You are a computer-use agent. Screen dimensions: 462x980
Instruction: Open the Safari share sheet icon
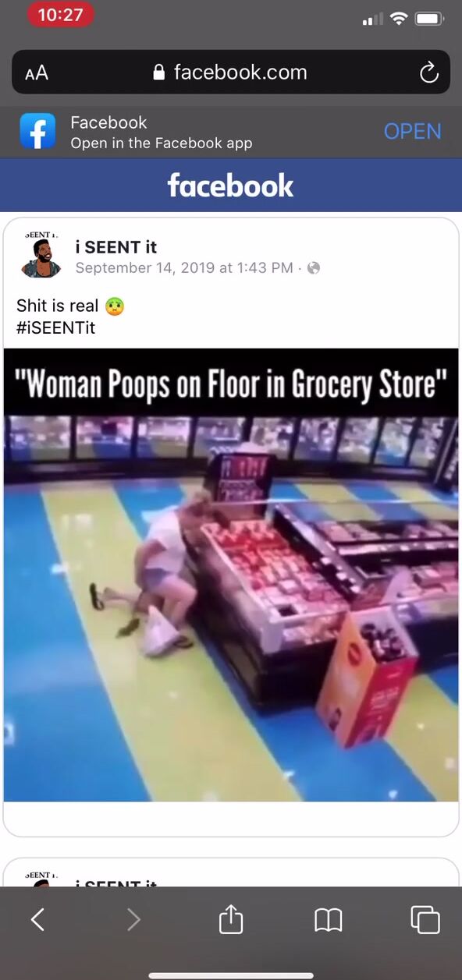click(x=231, y=918)
